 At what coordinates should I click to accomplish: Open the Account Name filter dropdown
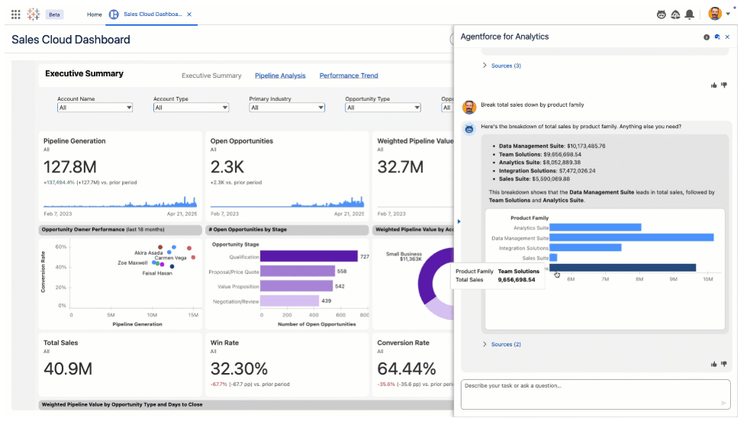95,107
